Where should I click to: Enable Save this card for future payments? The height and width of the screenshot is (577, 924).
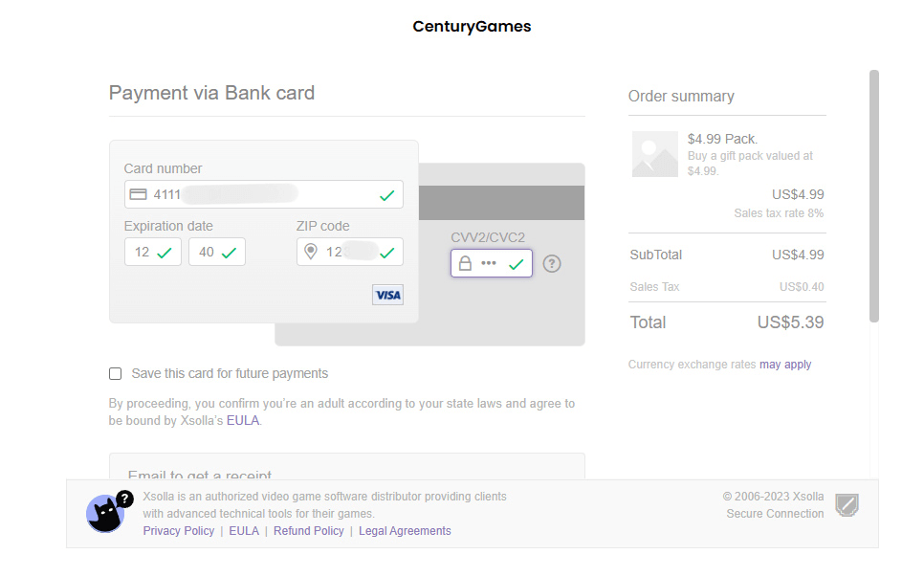pyautogui.click(x=116, y=374)
